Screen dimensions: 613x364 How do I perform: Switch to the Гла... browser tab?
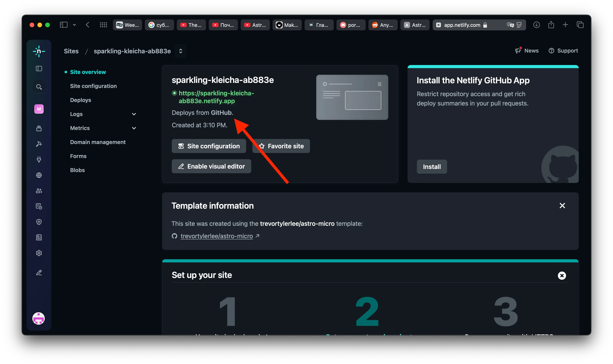tap(319, 25)
